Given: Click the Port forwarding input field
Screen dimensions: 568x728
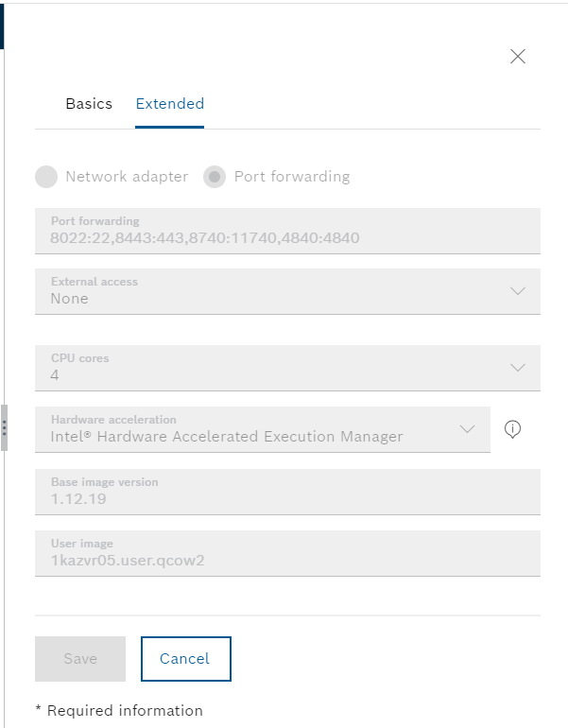Looking at the screenshot, I should (287, 232).
